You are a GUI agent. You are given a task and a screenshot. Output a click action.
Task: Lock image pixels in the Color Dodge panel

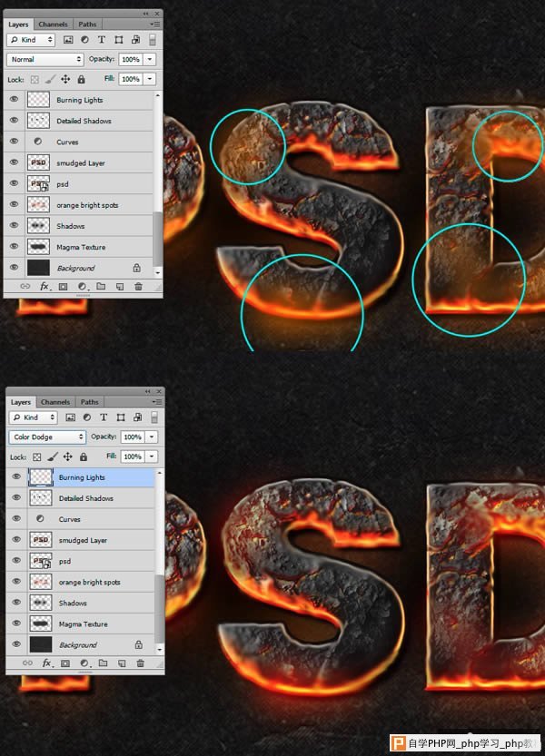[x=53, y=457]
